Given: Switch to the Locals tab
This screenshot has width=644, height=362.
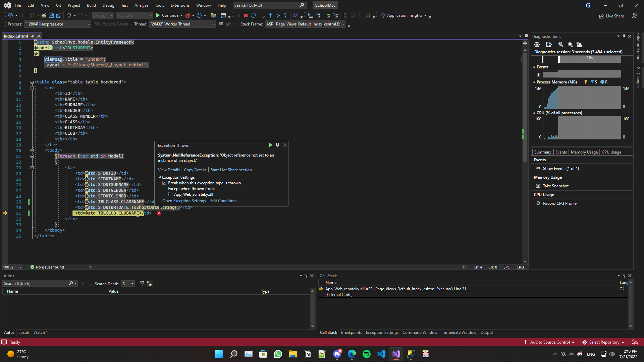Looking at the screenshot, I should tap(24, 333).
